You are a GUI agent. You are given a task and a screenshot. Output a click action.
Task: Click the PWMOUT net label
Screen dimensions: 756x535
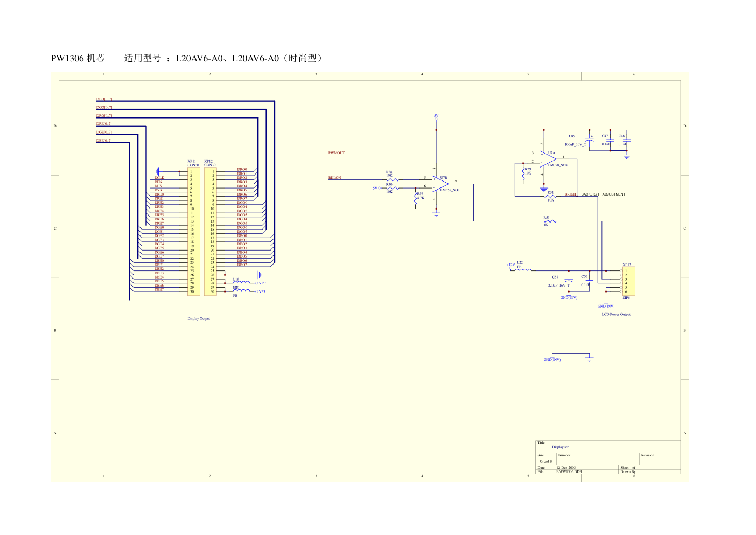tap(337, 153)
